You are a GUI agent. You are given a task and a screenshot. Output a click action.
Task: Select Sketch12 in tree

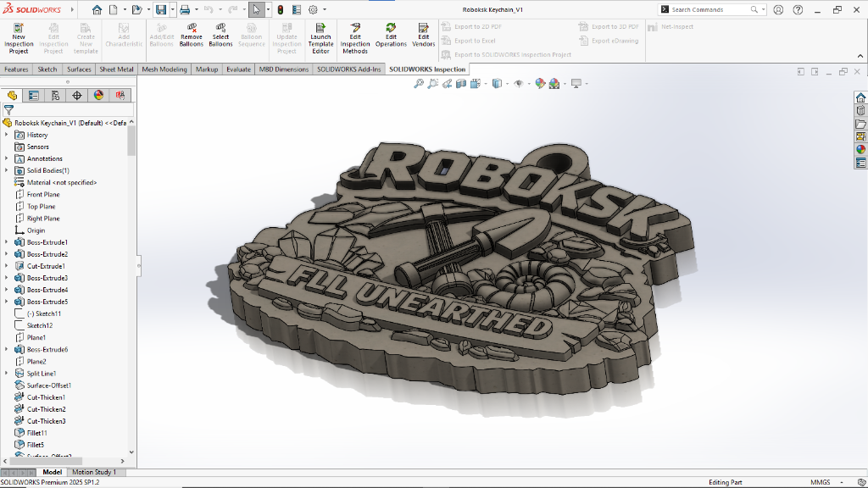click(x=39, y=325)
